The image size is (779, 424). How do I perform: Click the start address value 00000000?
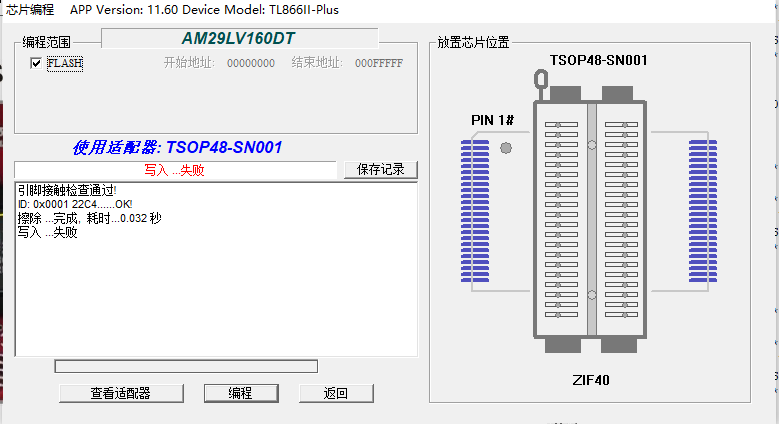click(x=250, y=63)
